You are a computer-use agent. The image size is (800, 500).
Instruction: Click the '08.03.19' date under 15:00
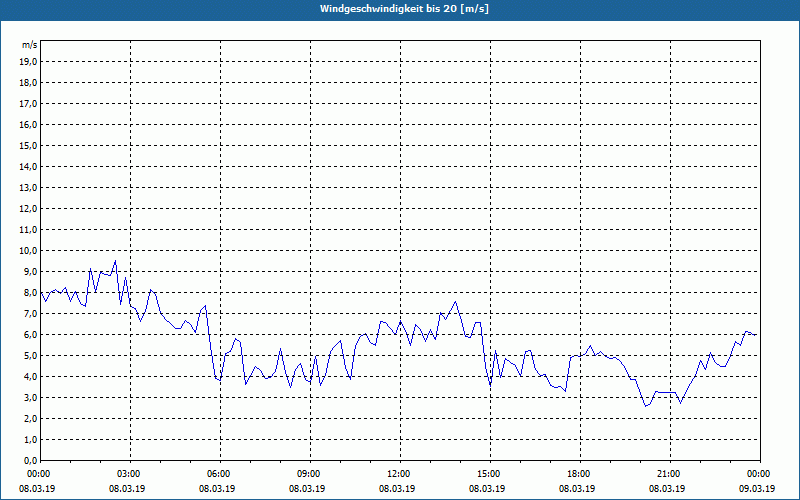coord(487,488)
